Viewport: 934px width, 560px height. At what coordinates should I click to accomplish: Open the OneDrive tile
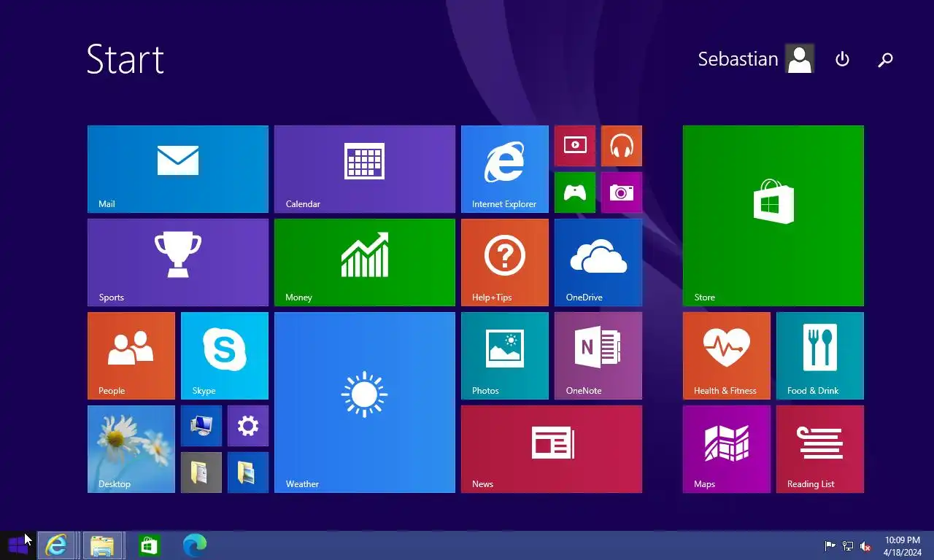598,262
